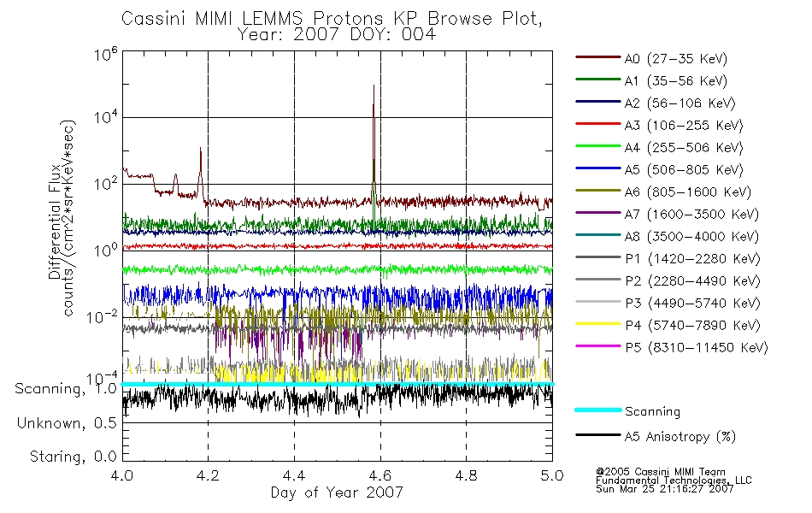This screenshot has width=812, height=513.
Task: Click the Scanning legend label
Action: [x=652, y=412]
